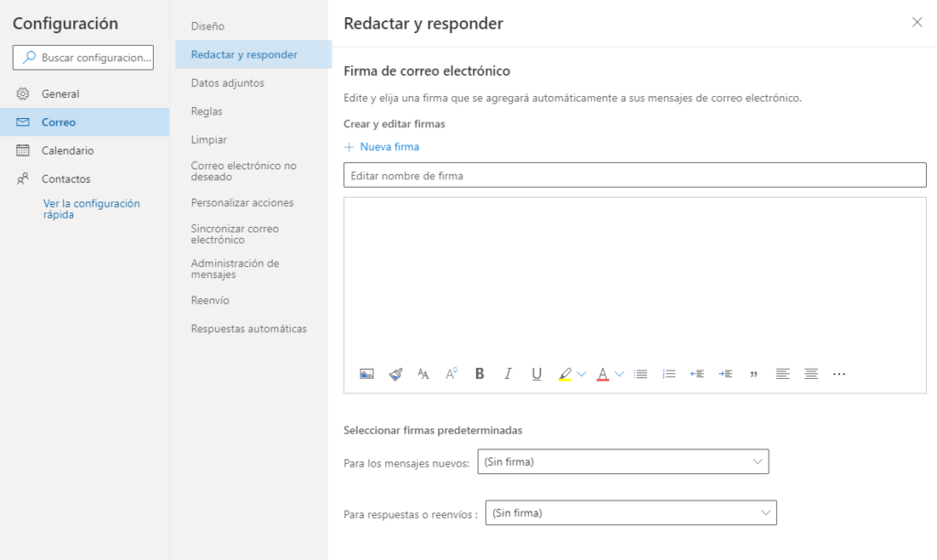This screenshot has height=560, width=937.
Task: Expand highlight color dropdown arrow
Action: pyautogui.click(x=581, y=373)
